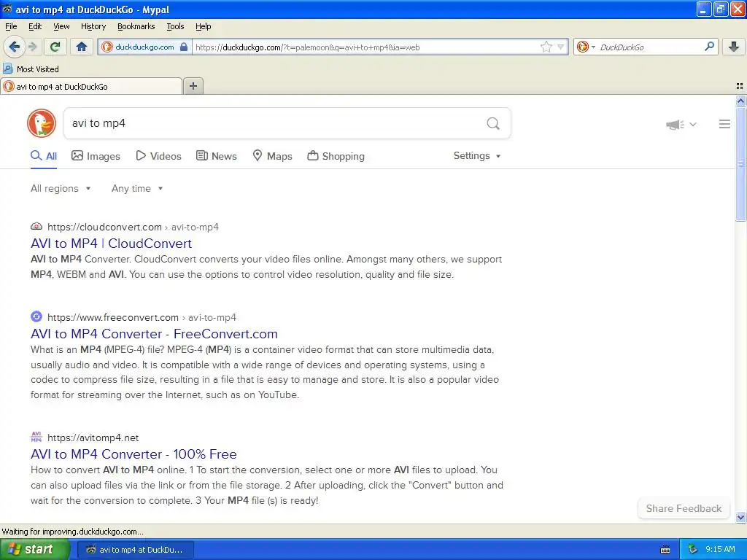Open the AVI to MP4 | CloudConvert link

(111, 244)
